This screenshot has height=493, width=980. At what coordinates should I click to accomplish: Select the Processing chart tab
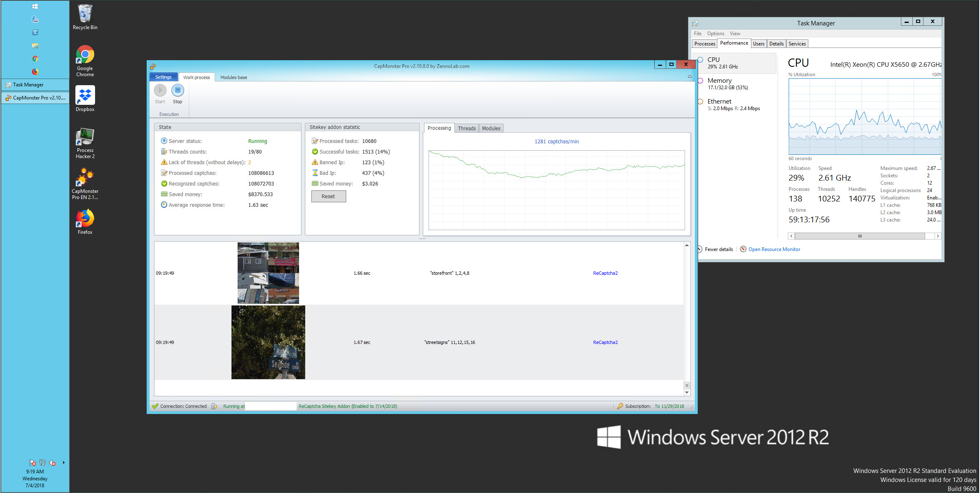tap(439, 128)
